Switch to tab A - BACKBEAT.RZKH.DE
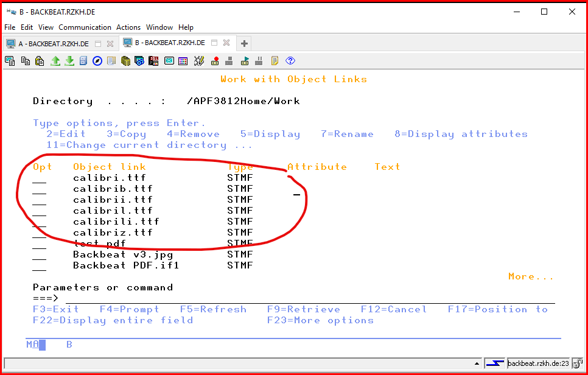The height and width of the screenshot is (375, 588). 54,44
